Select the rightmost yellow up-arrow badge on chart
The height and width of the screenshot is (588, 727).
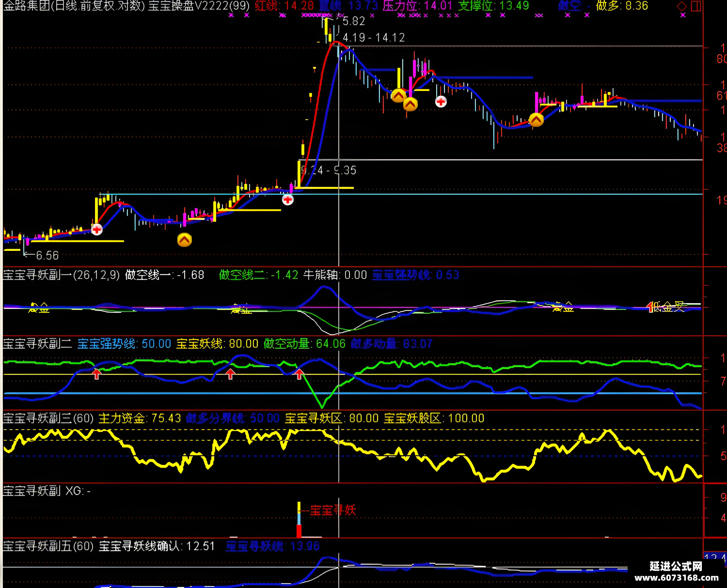click(536, 120)
